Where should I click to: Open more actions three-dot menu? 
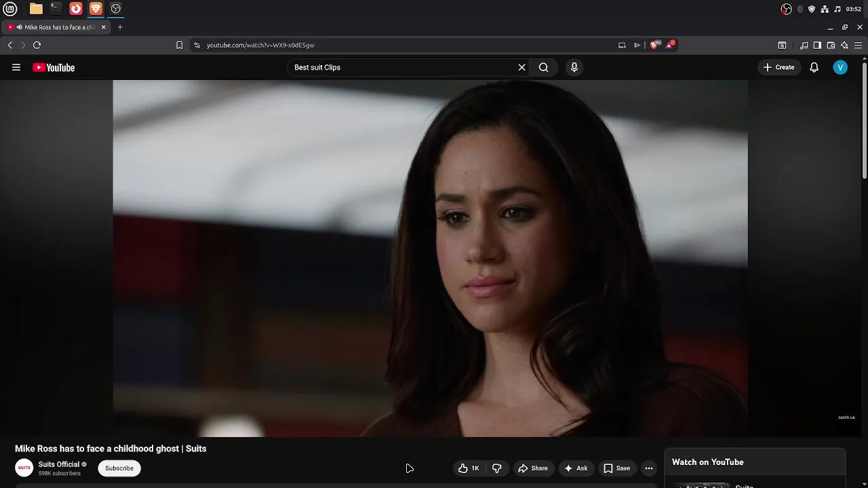(649, 468)
